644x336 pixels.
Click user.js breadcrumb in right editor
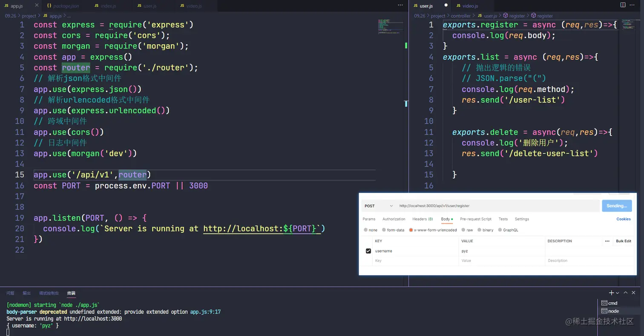tap(491, 16)
